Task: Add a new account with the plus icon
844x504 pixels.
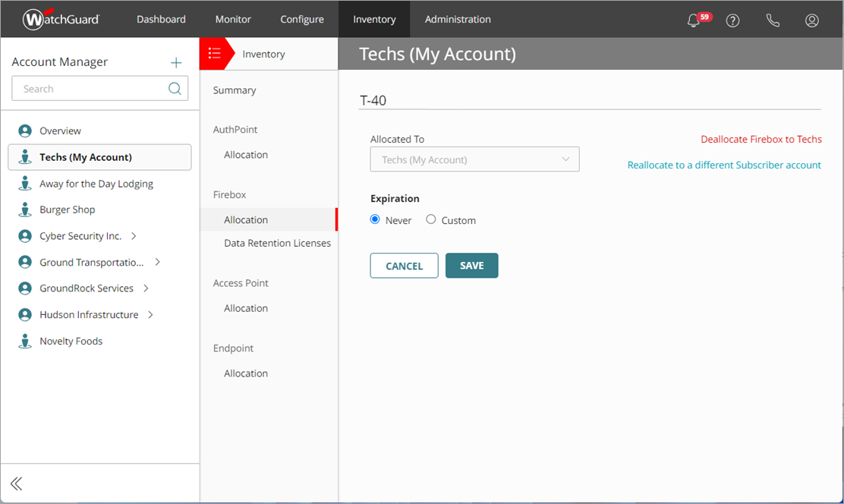Action: [175, 61]
